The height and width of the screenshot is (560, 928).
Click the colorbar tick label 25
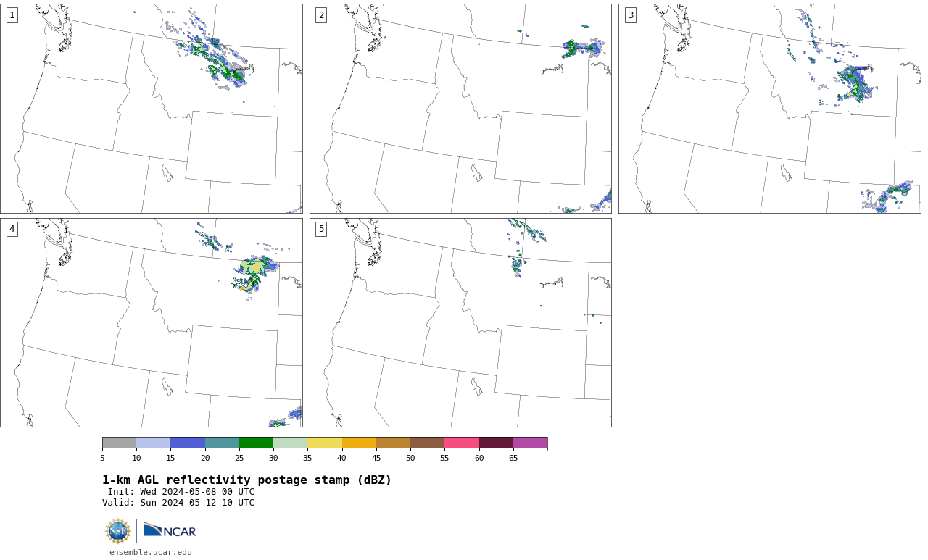tap(239, 458)
